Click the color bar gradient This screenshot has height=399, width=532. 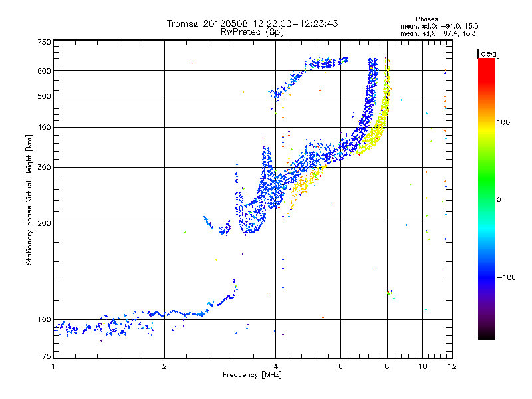[487, 199]
